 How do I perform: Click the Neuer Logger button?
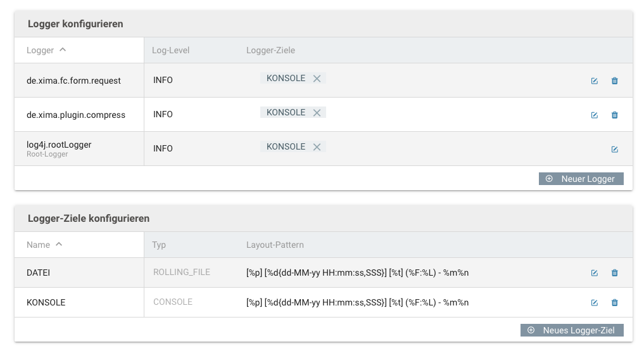pyautogui.click(x=581, y=179)
